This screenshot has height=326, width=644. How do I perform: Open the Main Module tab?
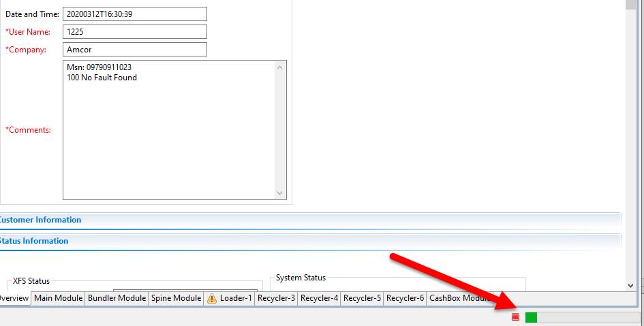click(59, 298)
